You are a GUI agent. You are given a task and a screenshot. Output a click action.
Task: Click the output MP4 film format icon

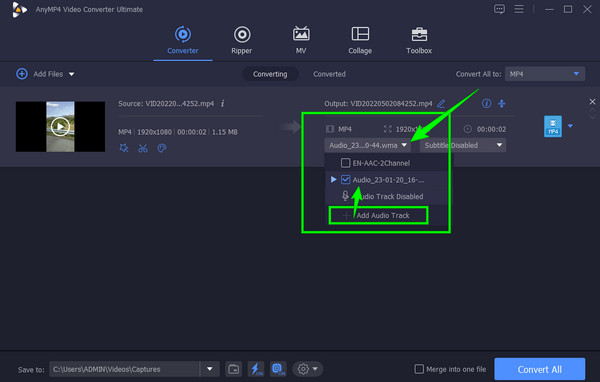[x=330, y=129]
